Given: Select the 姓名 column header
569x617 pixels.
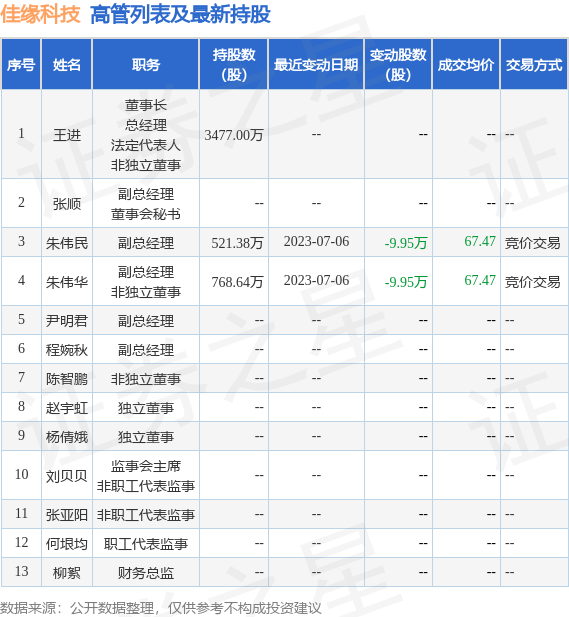Looking at the screenshot, I should pos(67,65).
